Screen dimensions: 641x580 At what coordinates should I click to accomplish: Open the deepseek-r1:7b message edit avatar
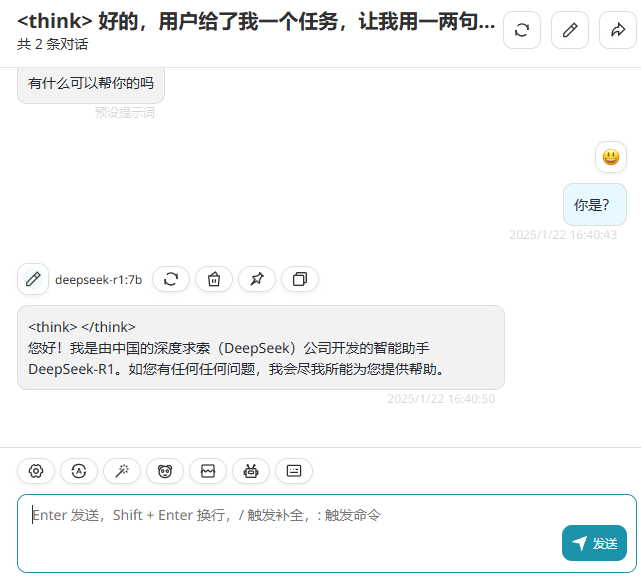click(33, 279)
